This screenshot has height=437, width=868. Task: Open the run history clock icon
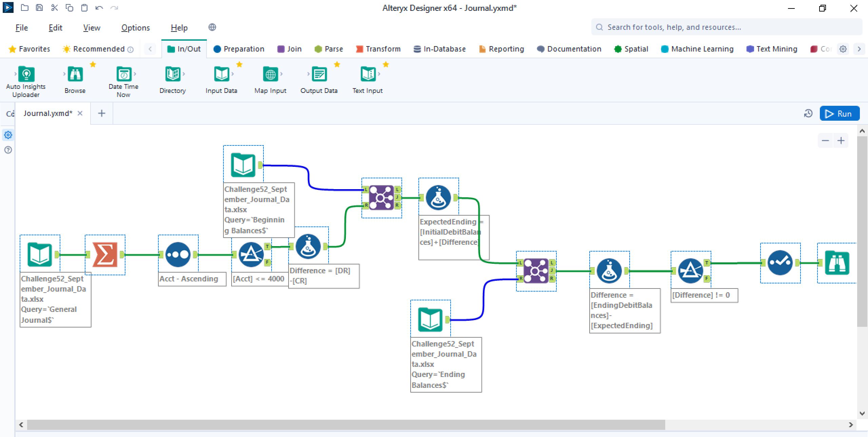click(x=808, y=114)
